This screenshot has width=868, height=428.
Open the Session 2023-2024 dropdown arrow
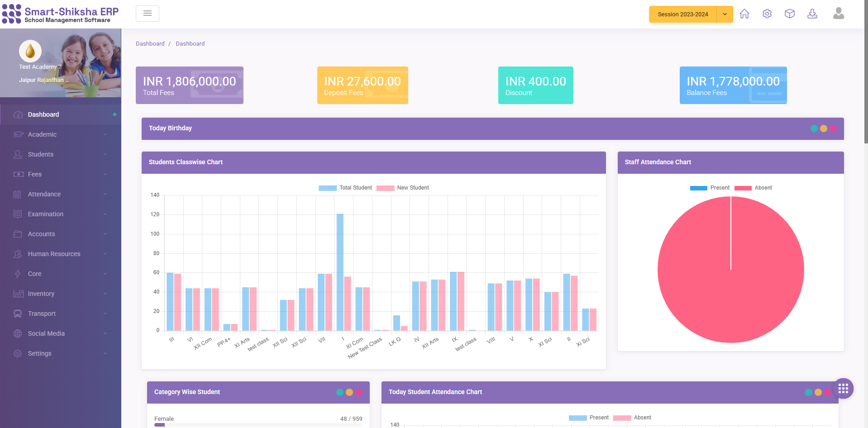click(725, 14)
